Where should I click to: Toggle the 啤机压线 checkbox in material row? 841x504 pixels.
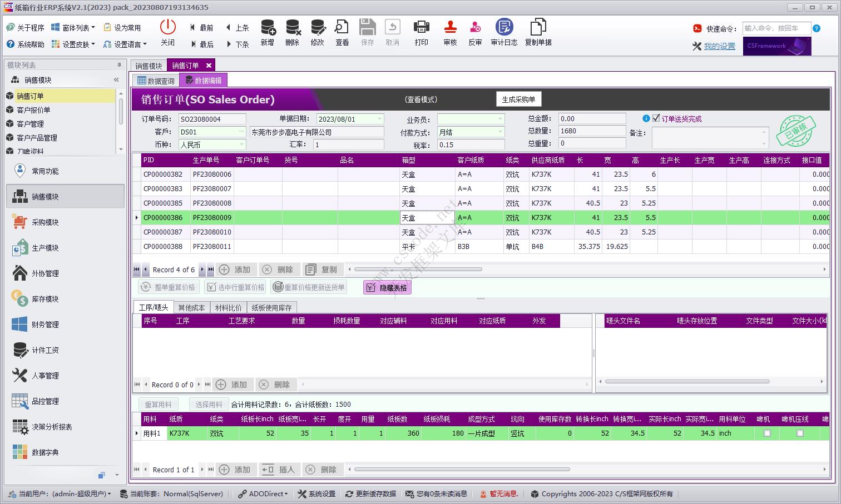800,433
